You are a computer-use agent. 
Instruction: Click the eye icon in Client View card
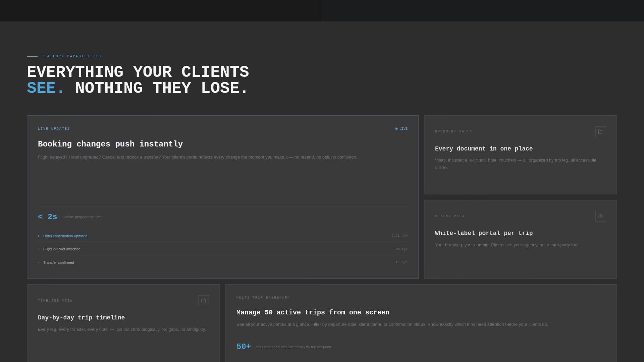(600, 216)
